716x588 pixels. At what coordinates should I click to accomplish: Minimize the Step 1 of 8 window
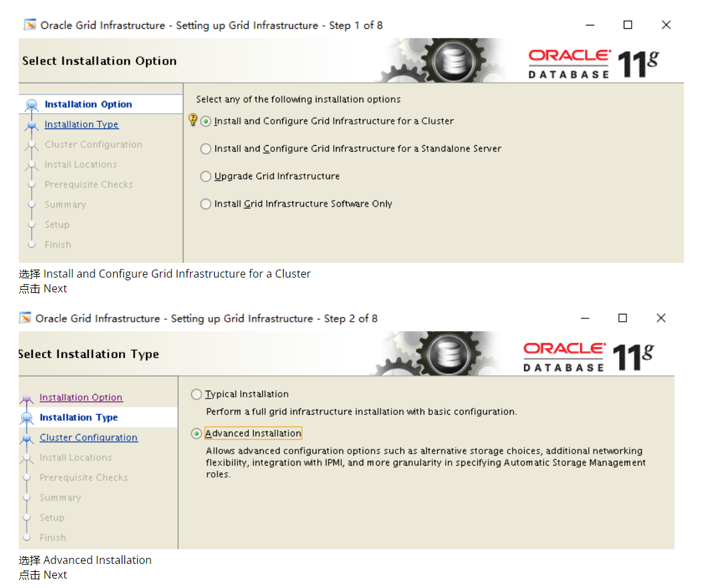(590, 25)
